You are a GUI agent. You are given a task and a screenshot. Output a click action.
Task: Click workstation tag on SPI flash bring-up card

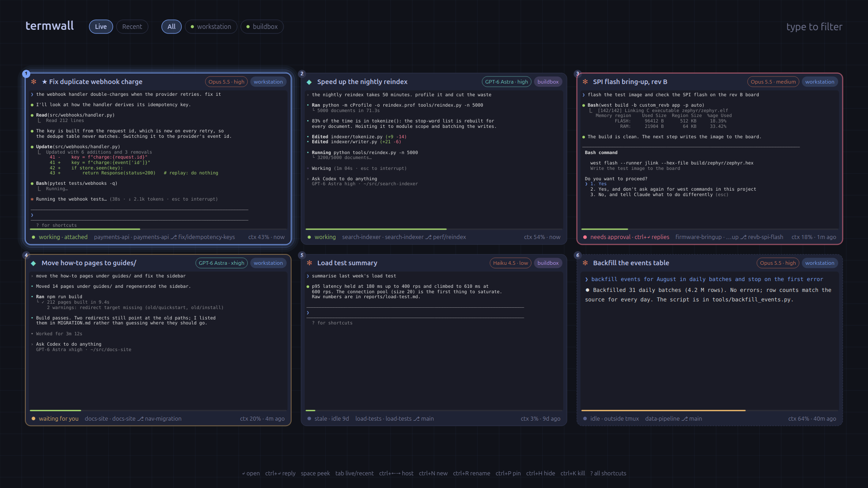(820, 82)
